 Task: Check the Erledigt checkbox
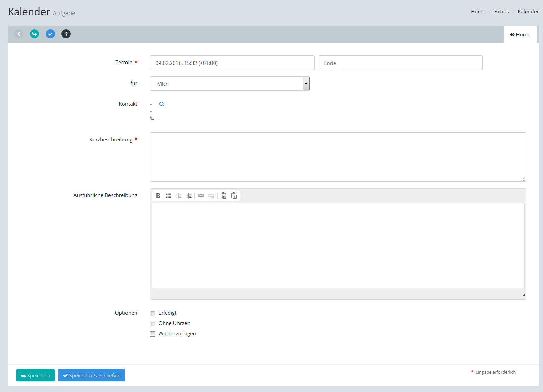tap(153, 313)
